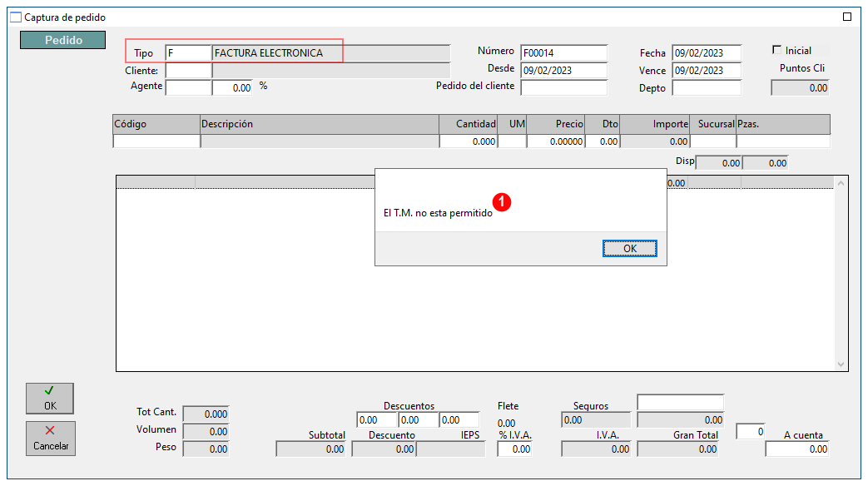This screenshot has width=868, height=486.
Task: Click the Cancelar button with red X
Action: point(51,439)
